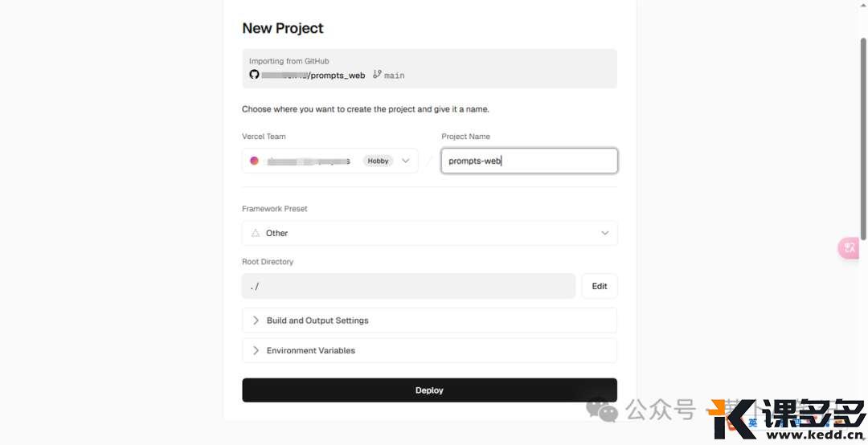Click the Root Directory path field
The width and height of the screenshot is (868, 445).
[x=408, y=286]
